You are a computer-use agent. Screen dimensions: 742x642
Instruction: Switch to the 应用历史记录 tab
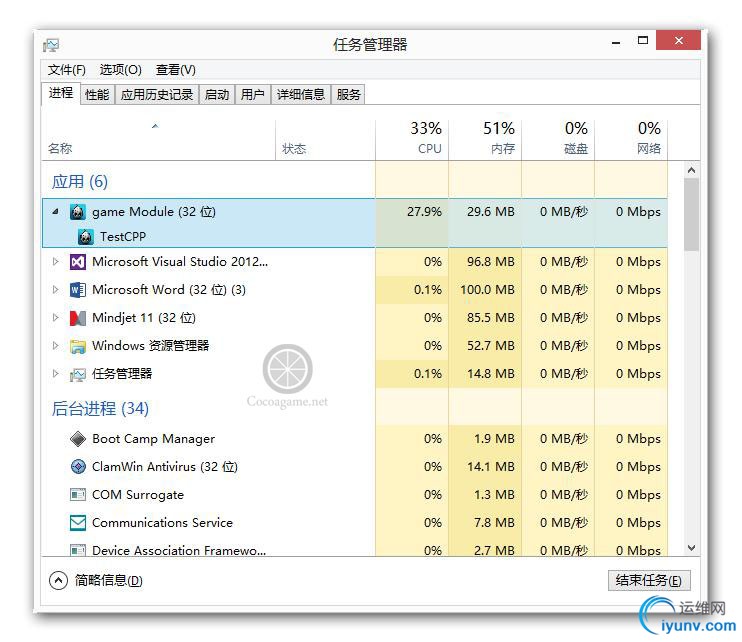pos(157,95)
